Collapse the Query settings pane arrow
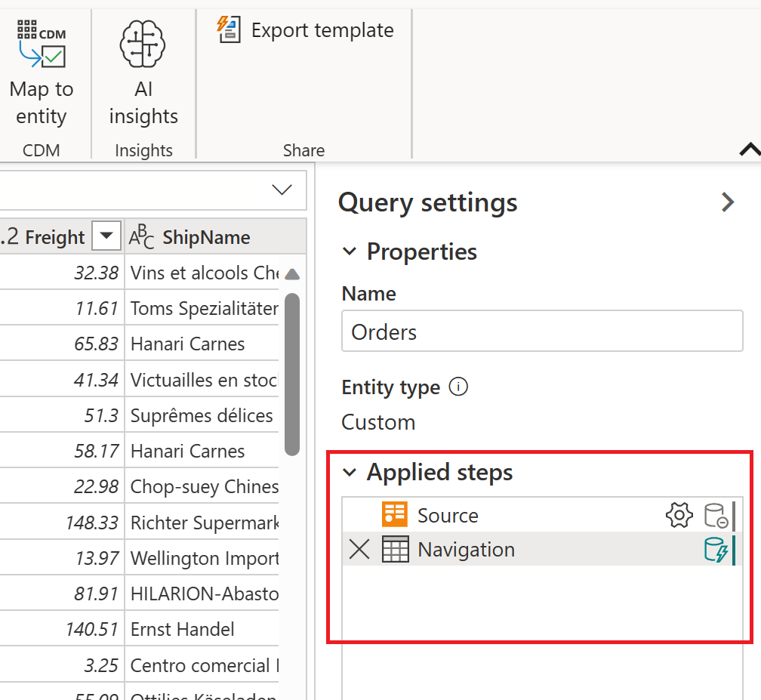Viewport: 761px width, 700px height. (x=728, y=202)
